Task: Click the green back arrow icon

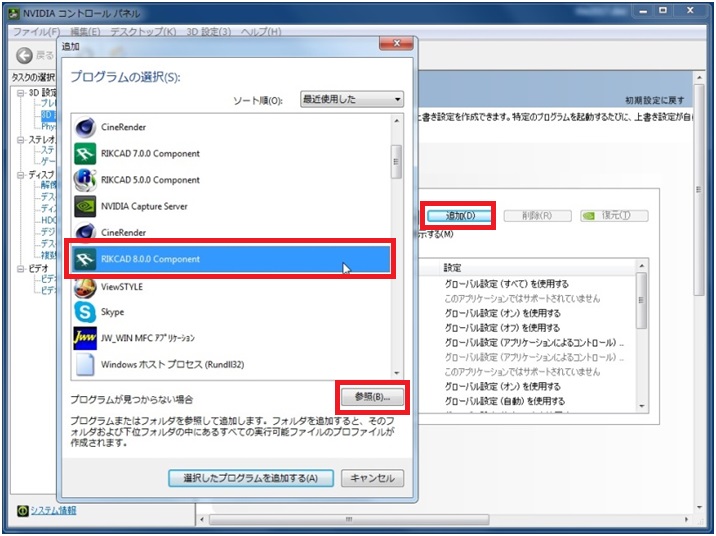Action: [24, 56]
